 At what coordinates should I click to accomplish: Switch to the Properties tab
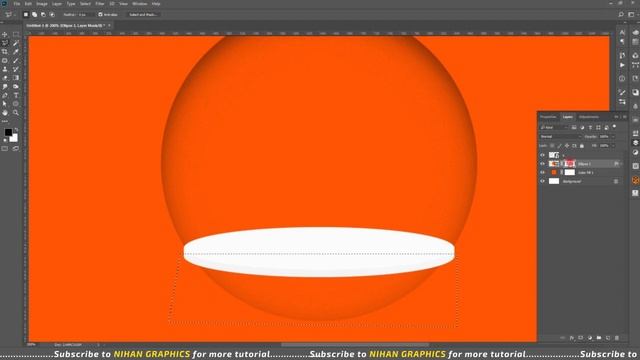tap(548, 117)
